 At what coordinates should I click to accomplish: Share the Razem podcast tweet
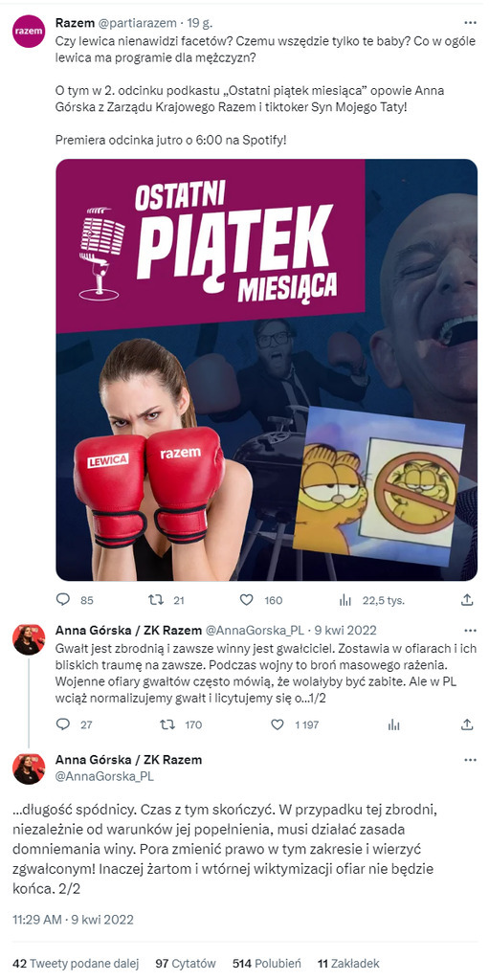tap(467, 600)
